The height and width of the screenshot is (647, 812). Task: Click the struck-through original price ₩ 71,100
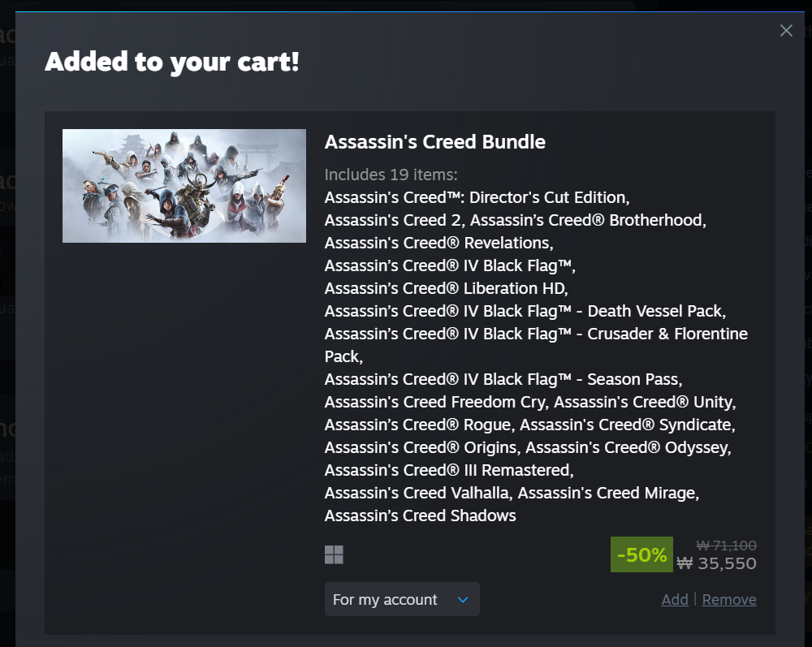point(726,546)
